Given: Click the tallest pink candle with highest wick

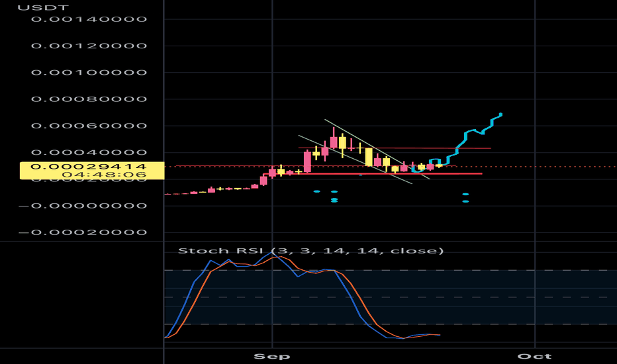Looking at the screenshot, I should click(x=334, y=142).
